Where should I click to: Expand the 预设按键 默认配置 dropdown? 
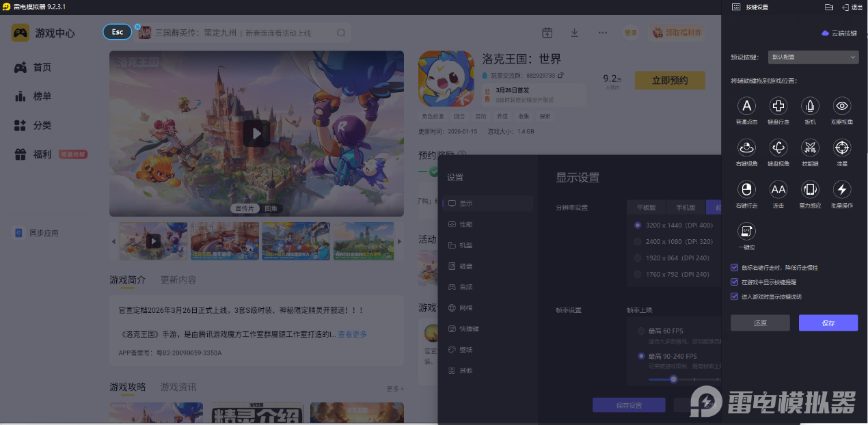click(x=813, y=57)
